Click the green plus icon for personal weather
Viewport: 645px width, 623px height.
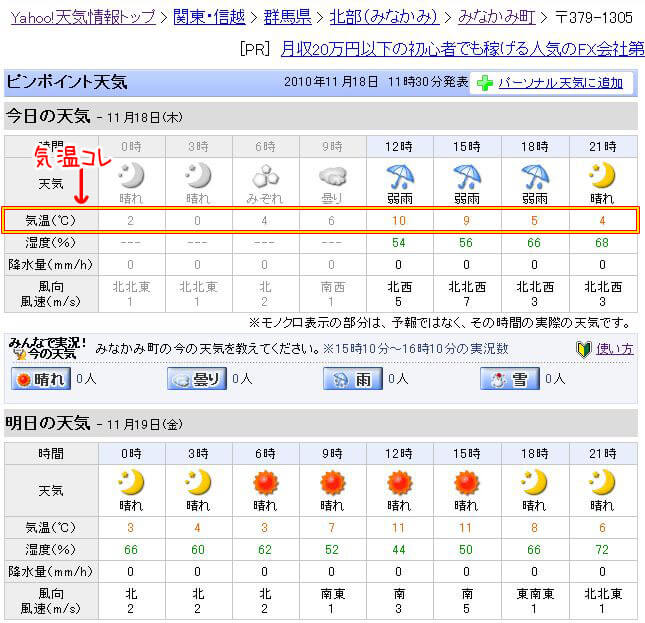pos(485,83)
